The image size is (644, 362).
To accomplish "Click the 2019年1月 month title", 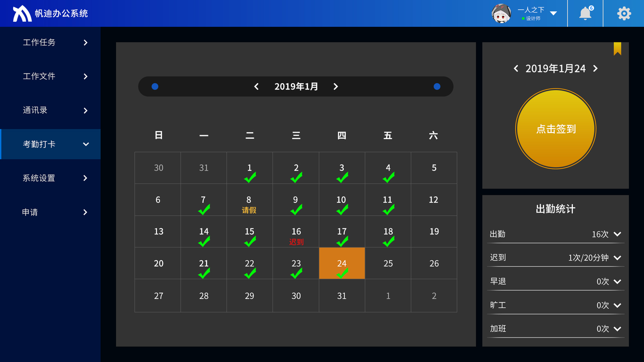I will [296, 87].
